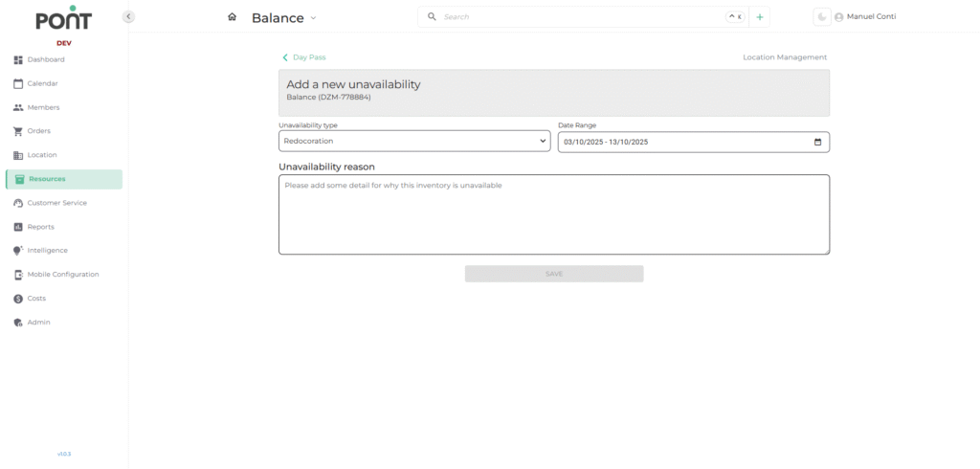This screenshot has height=469, width=980.
Task: Select Mobile Configuration menu item
Action: [x=62, y=275]
